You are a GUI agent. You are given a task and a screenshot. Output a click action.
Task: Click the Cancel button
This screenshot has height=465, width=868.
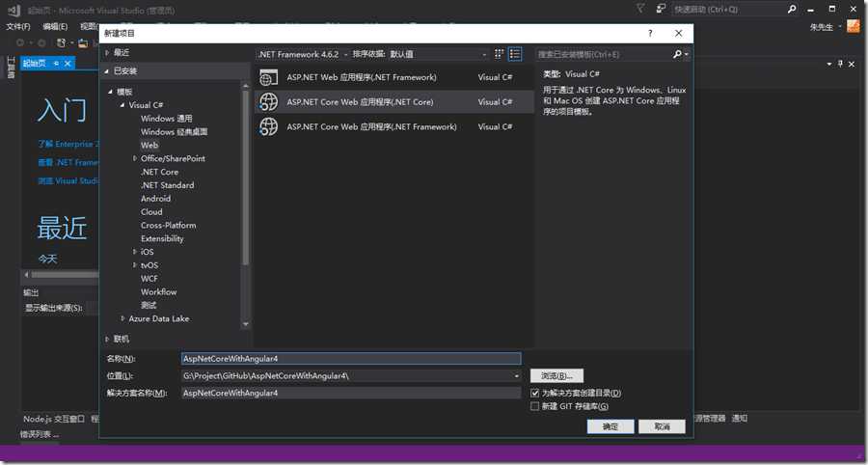pyautogui.click(x=662, y=426)
